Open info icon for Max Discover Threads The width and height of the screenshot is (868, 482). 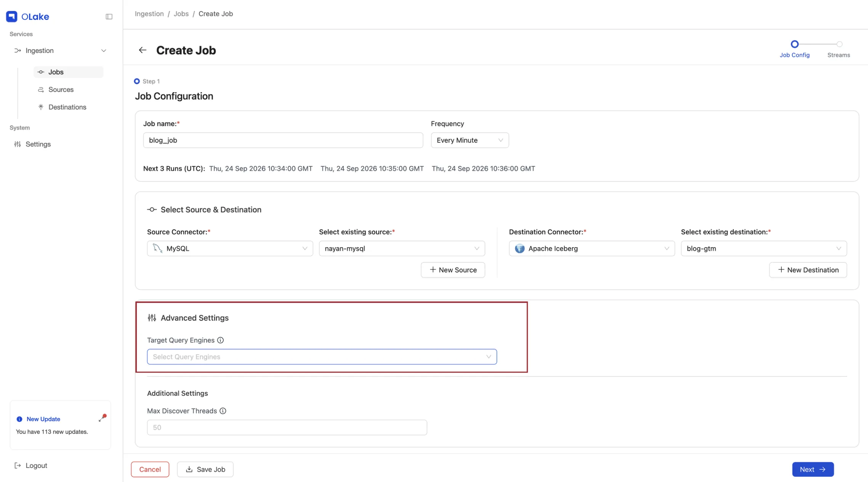[223, 411]
